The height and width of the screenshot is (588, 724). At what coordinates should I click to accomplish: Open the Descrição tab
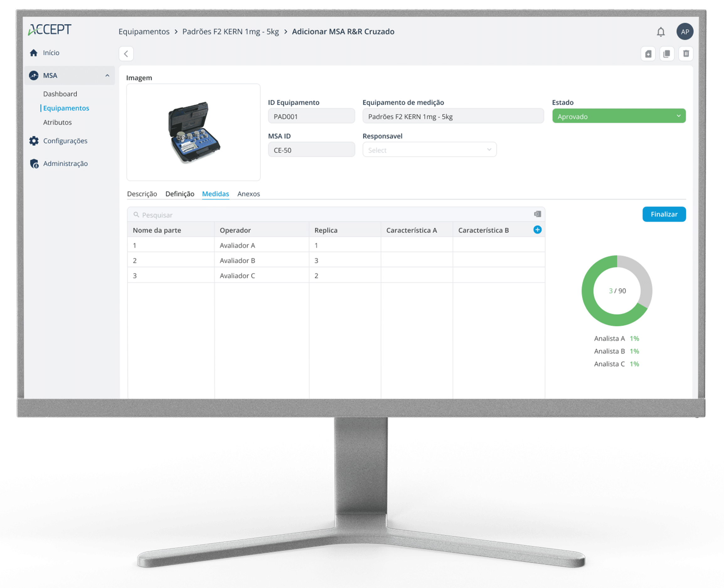142,194
